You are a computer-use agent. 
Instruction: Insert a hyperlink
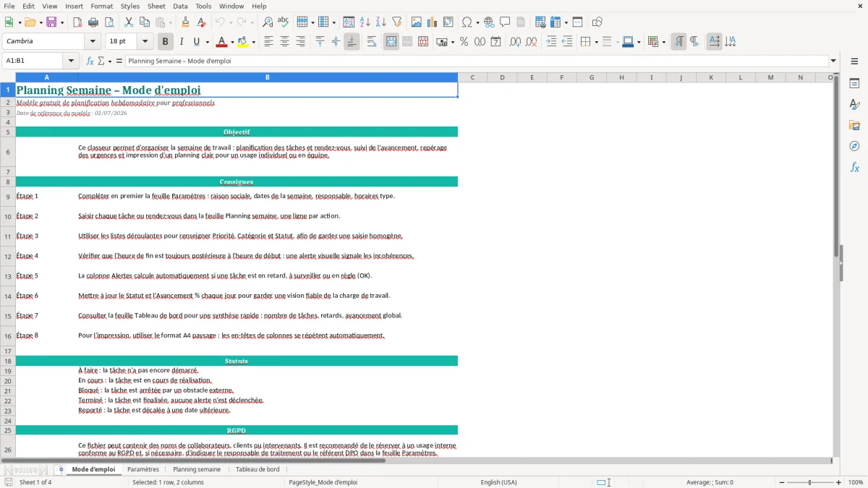[489, 22]
